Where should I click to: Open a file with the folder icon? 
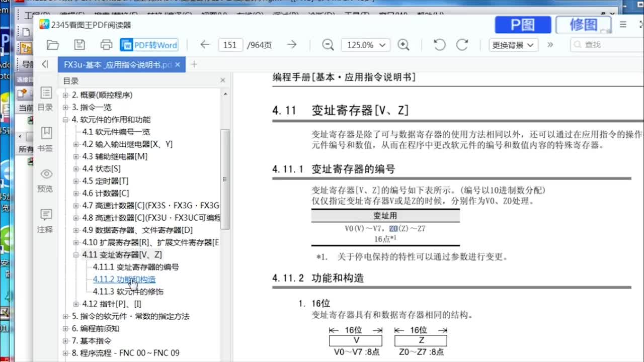53,45
